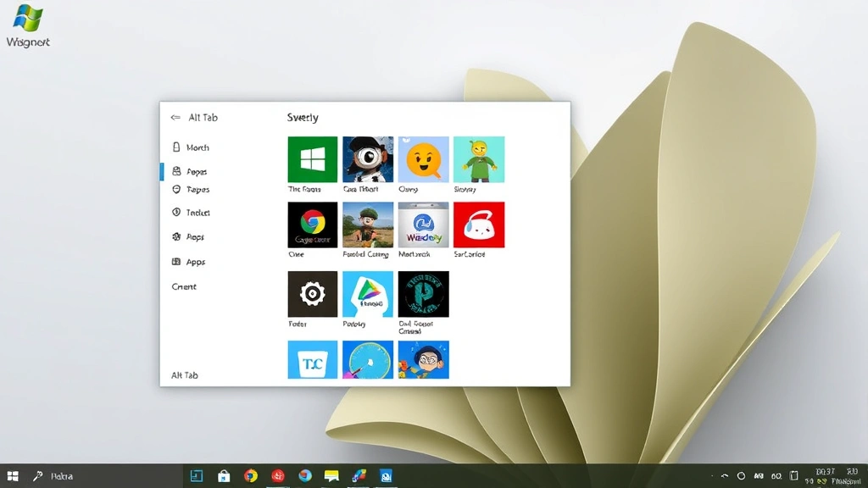
Task: Switch to the highlighted Apps sidebar entry
Action: [x=193, y=170]
